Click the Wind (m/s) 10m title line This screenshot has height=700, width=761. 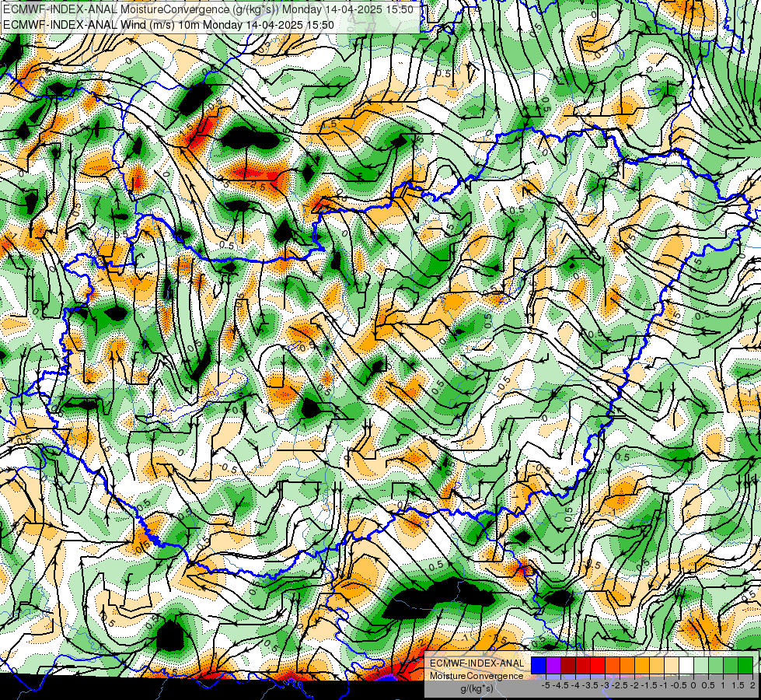[168, 25]
